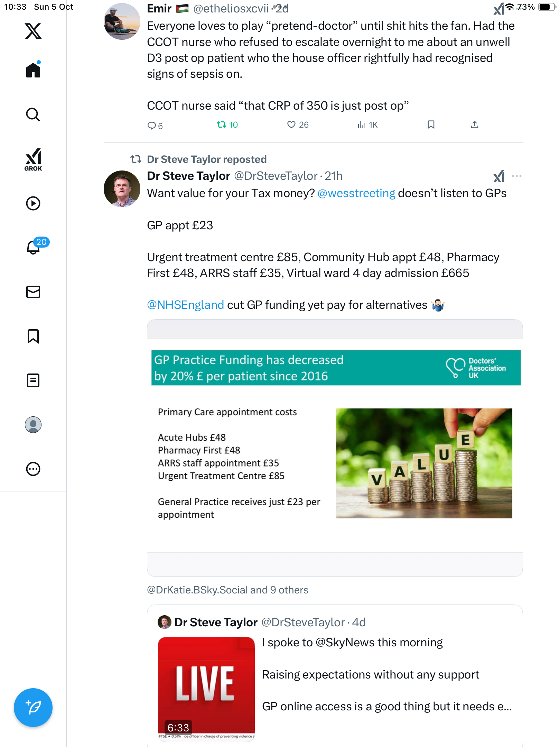Open the Home feed icon

(x=33, y=70)
